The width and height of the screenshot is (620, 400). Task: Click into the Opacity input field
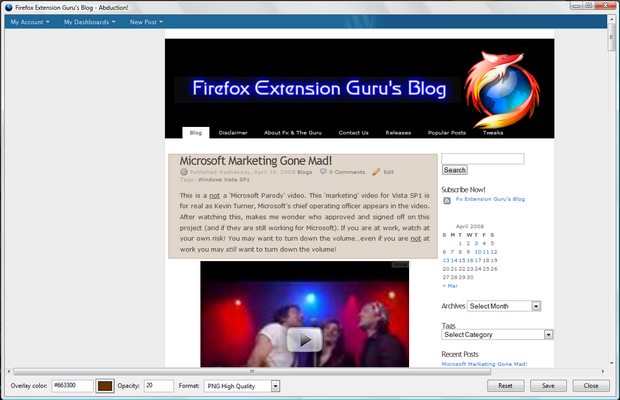pos(158,385)
